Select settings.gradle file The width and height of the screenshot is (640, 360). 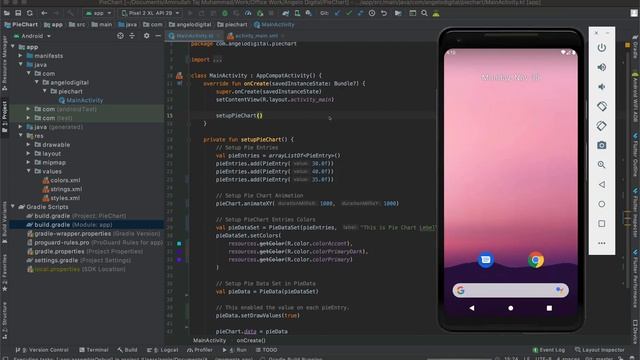click(78, 260)
